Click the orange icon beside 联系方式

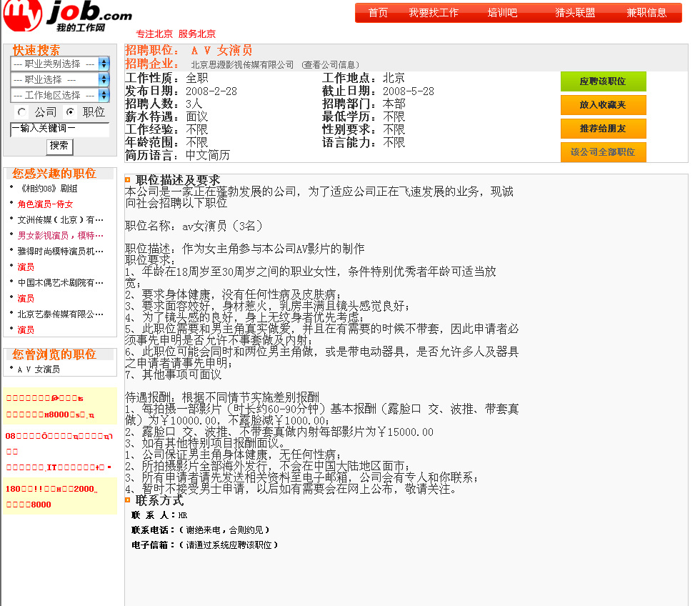[x=128, y=500]
